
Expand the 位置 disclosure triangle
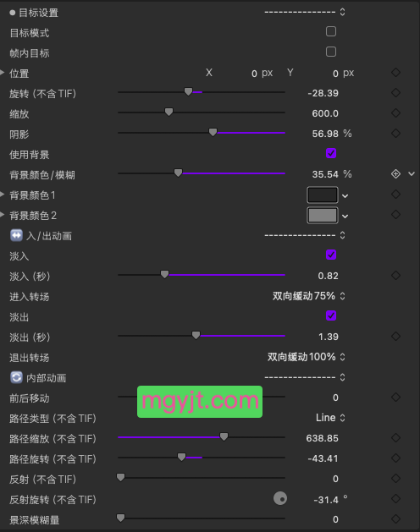(2, 72)
